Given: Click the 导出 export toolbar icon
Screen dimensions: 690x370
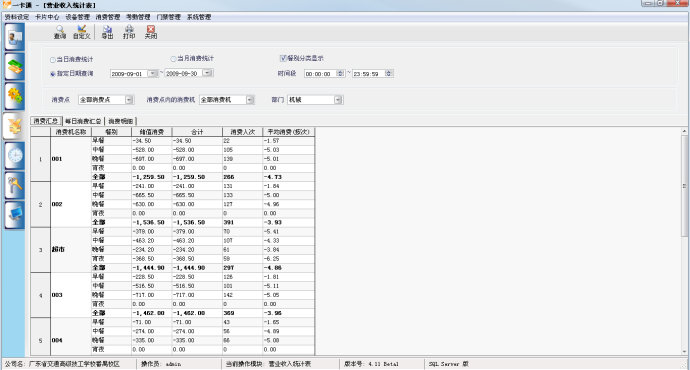Looking at the screenshot, I should pos(107,32).
